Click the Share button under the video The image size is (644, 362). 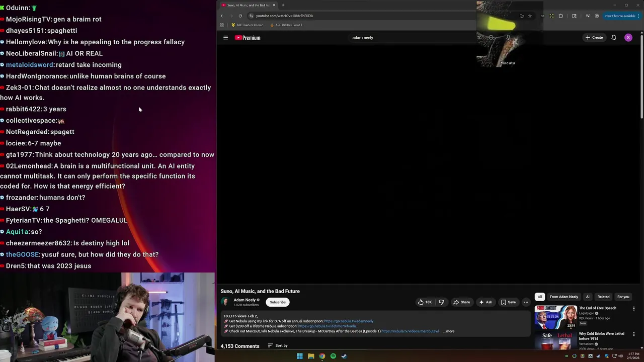pos(461,302)
